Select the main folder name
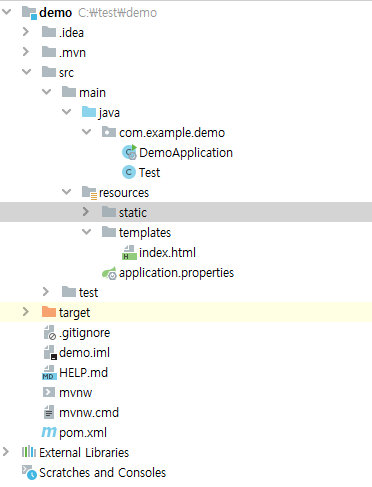This screenshot has height=487, width=372. 92,93
